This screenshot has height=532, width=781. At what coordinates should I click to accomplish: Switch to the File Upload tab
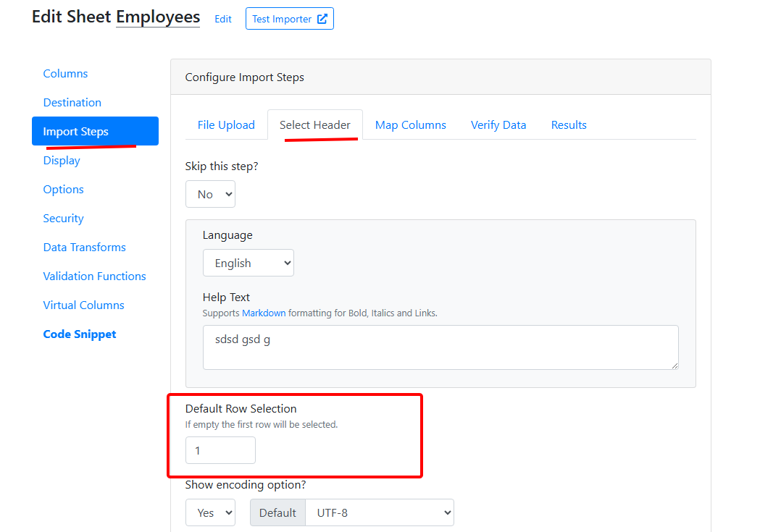[226, 125]
